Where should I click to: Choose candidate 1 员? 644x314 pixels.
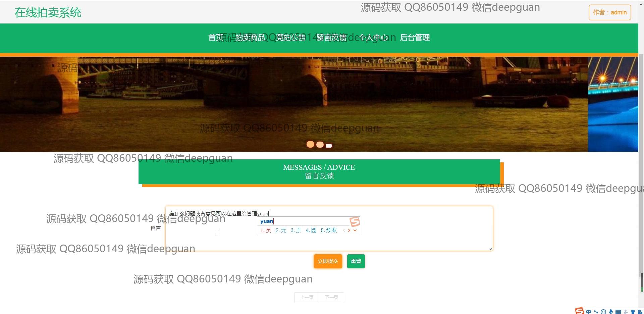(266, 230)
